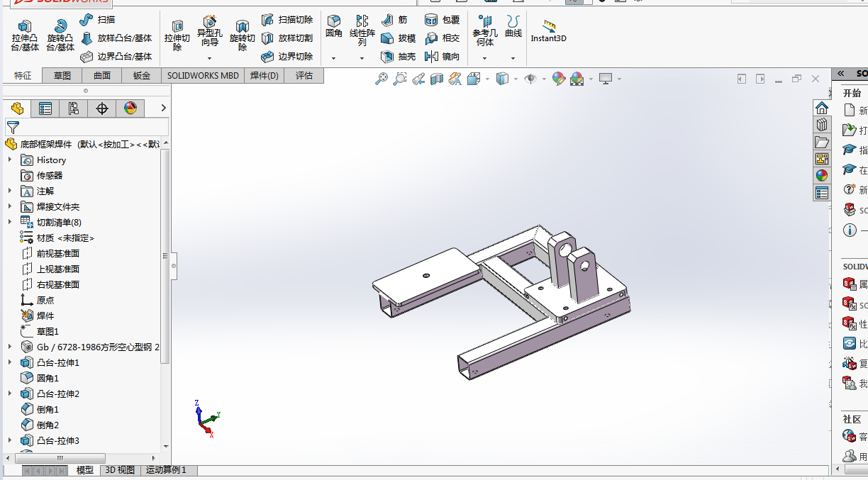Expand the History tree node
Screen dimensions: 868x480
[10, 160]
